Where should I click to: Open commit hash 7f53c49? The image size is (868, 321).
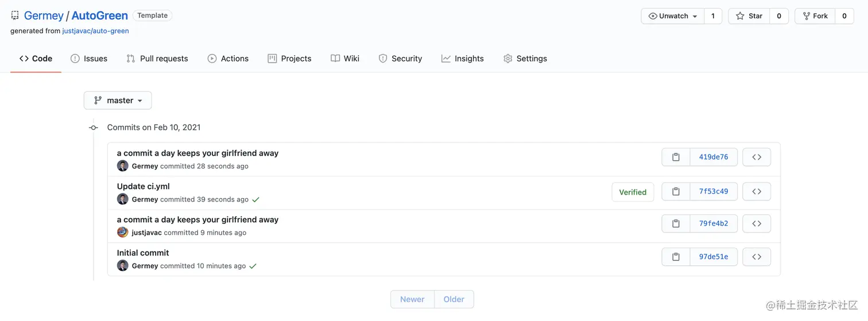pyautogui.click(x=714, y=192)
